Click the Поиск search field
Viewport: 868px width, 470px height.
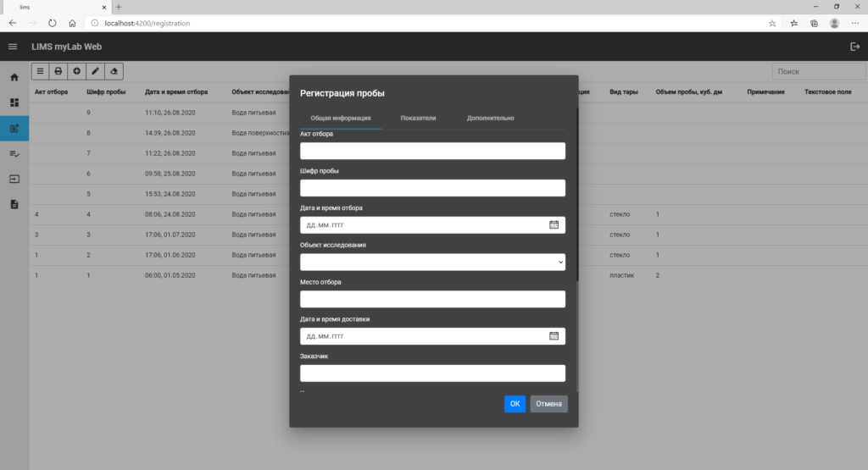[x=818, y=71]
